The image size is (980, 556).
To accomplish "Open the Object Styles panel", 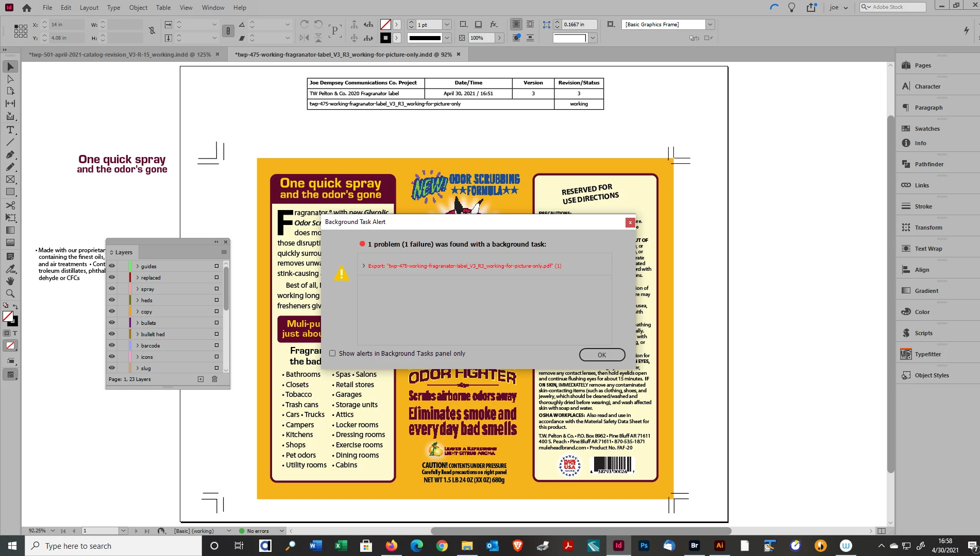I will [931, 375].
